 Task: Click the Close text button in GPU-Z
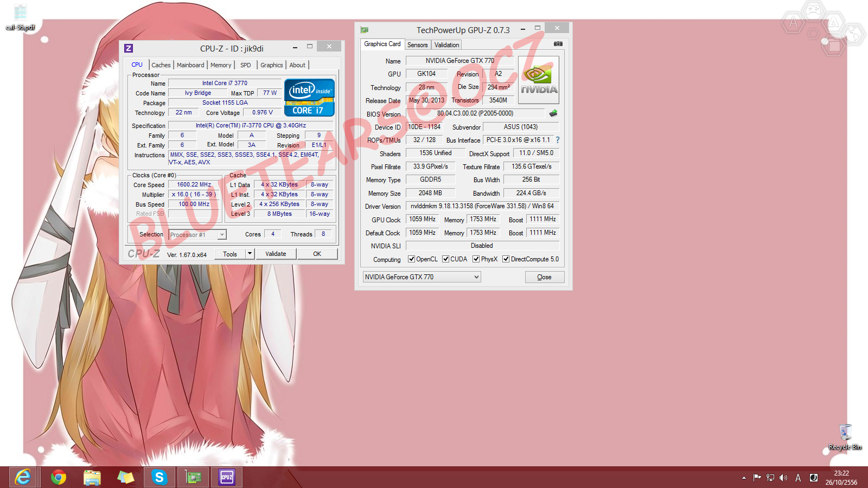(x=545, y=277)
